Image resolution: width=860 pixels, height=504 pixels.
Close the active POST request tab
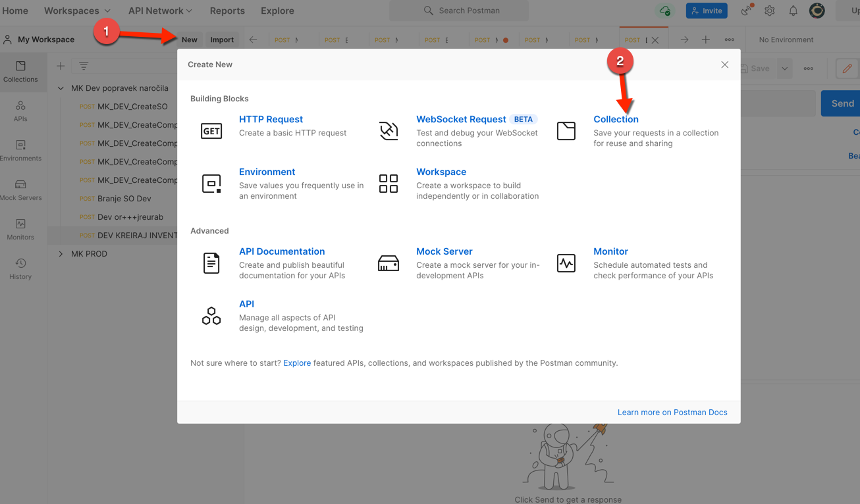click(x=655, y=40)
